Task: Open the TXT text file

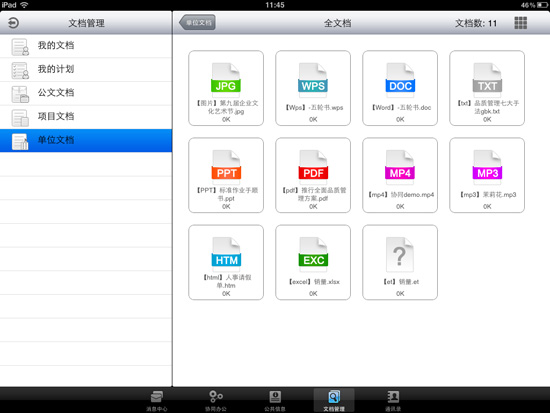Action: [487, 88]
